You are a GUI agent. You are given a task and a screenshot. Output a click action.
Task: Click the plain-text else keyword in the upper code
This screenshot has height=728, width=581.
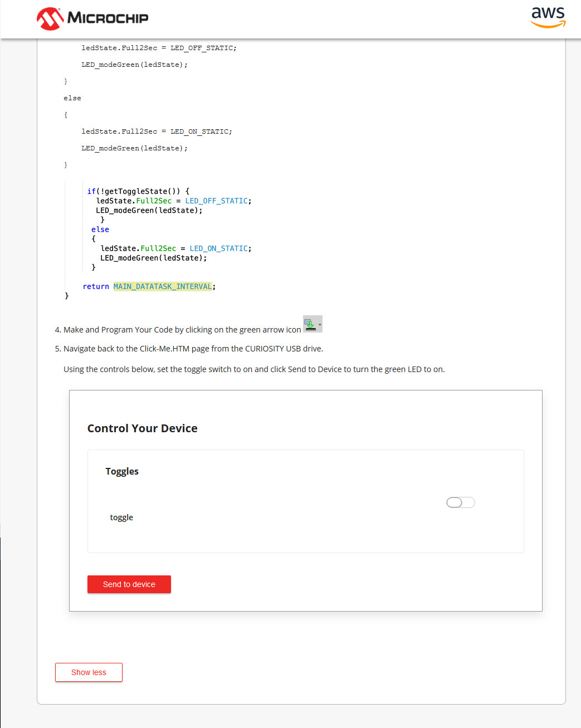72,98
